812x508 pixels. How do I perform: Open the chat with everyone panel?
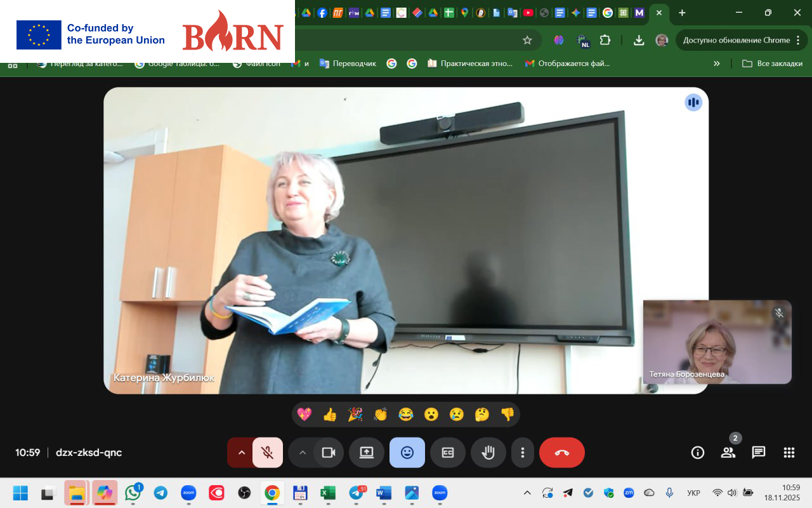(758, 453)
